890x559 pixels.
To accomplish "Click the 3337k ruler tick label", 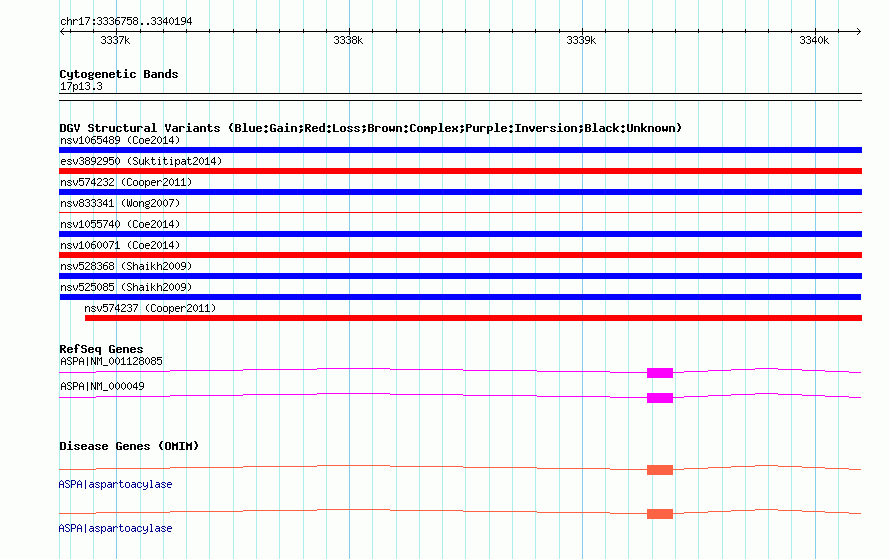I will coord(115,40).
